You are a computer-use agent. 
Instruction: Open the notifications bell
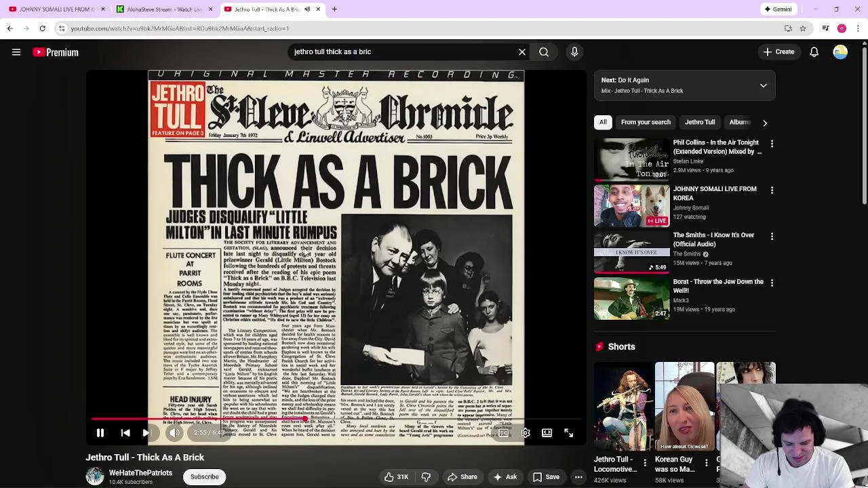(x=814, y=52)
